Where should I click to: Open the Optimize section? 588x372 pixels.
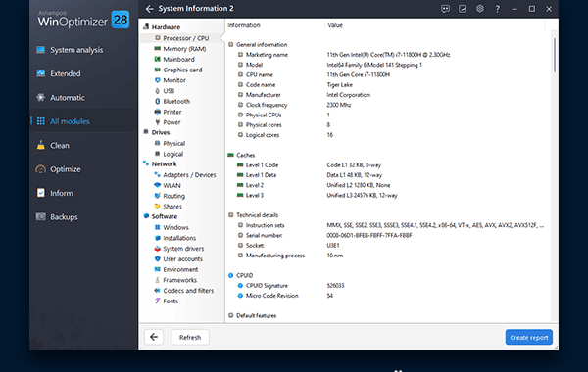pyautogui.click(x=66, y=169)
